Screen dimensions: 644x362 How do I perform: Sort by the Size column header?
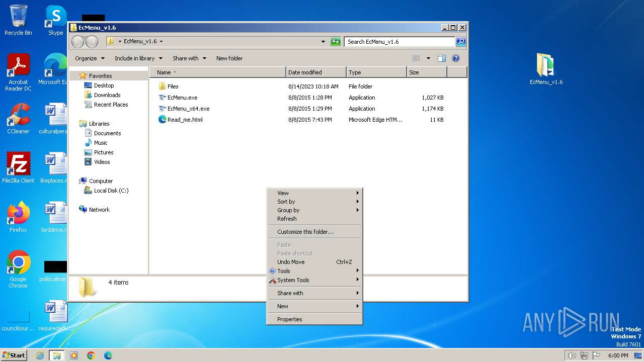click(427, 72)
